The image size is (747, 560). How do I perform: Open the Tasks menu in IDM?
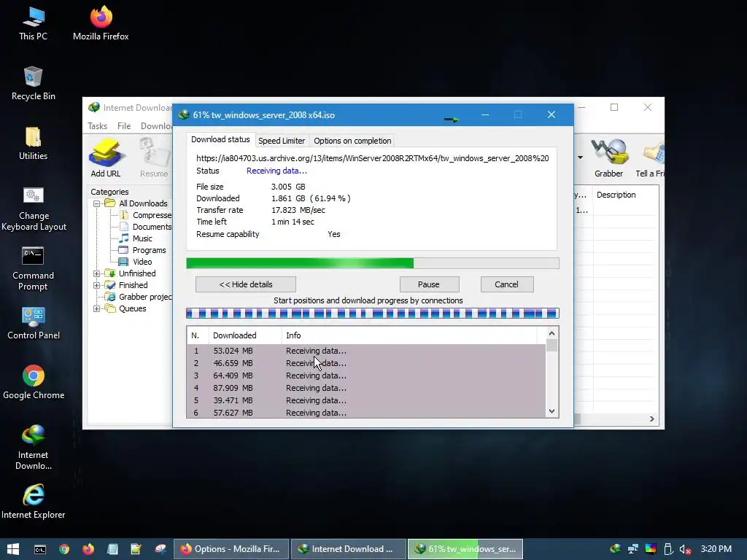(x=97, y=125)
